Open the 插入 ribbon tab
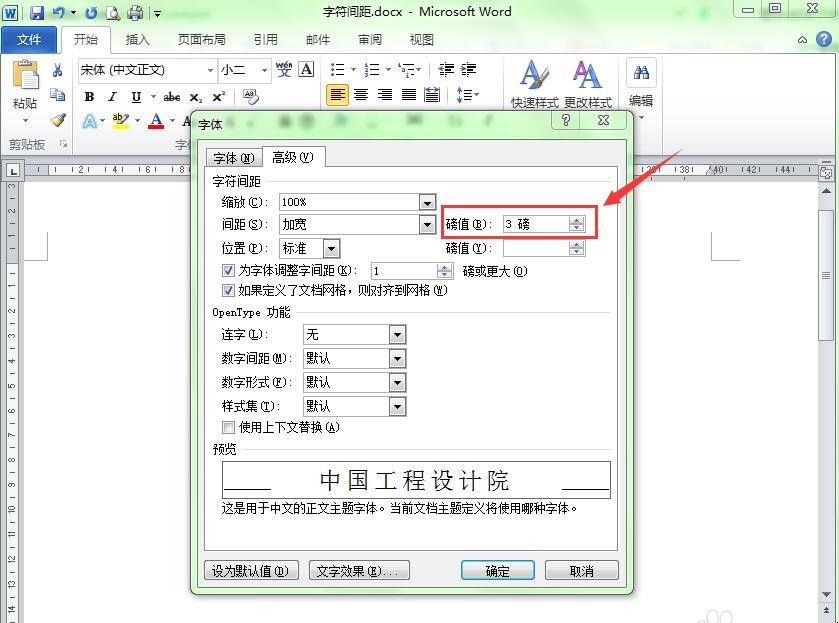Viewport: 839px width, 623px height. [x=137, y=39]
